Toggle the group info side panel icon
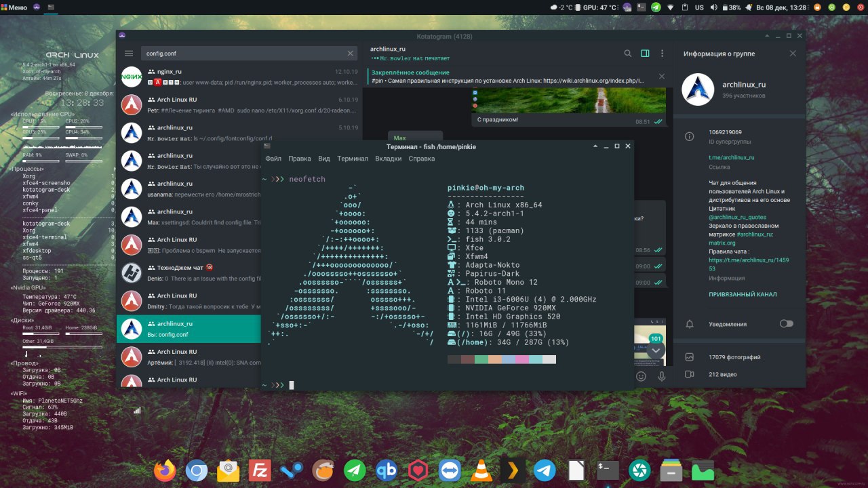 coord(645,54)
